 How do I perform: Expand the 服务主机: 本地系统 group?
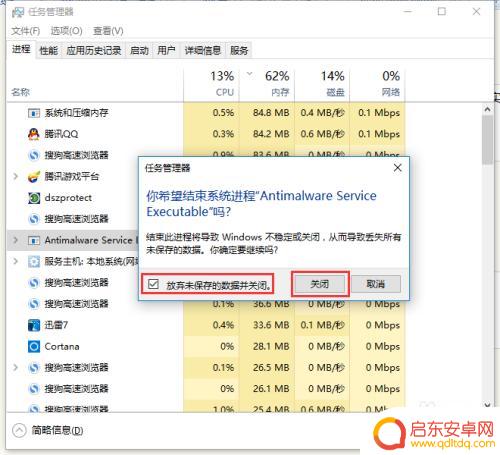point(15,261)
